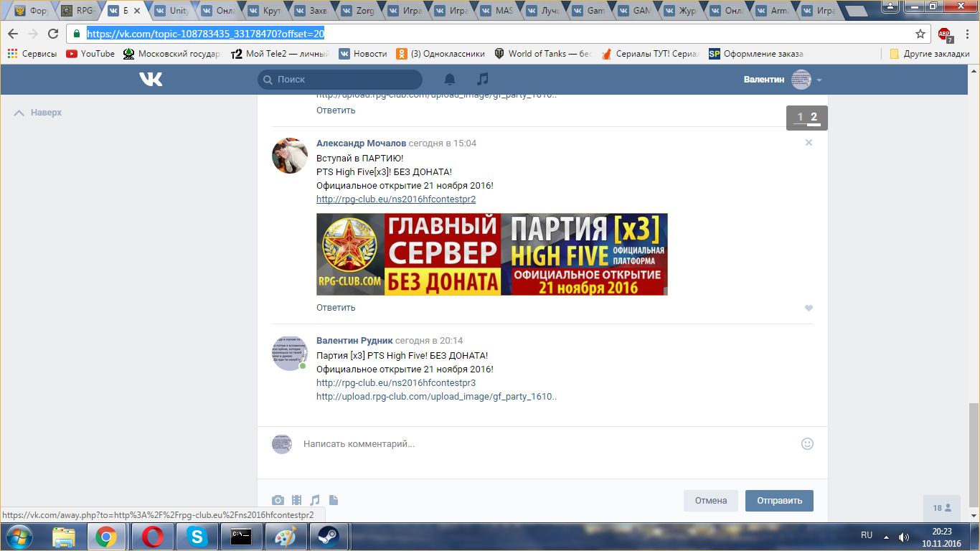Image resolution: width=980 pixels, height=551 pixels.
Task: Bookmark this page with star icon
Action: pos(920,34)
